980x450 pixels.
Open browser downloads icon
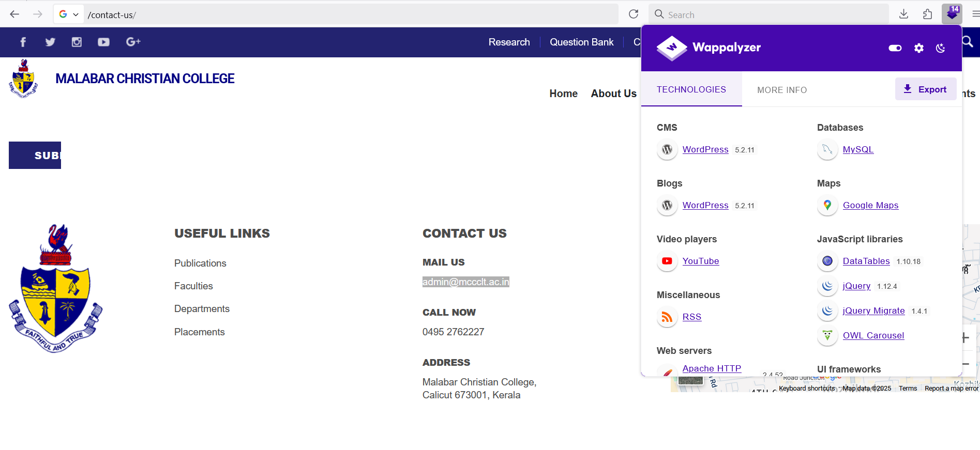click(x=903, y=14)
